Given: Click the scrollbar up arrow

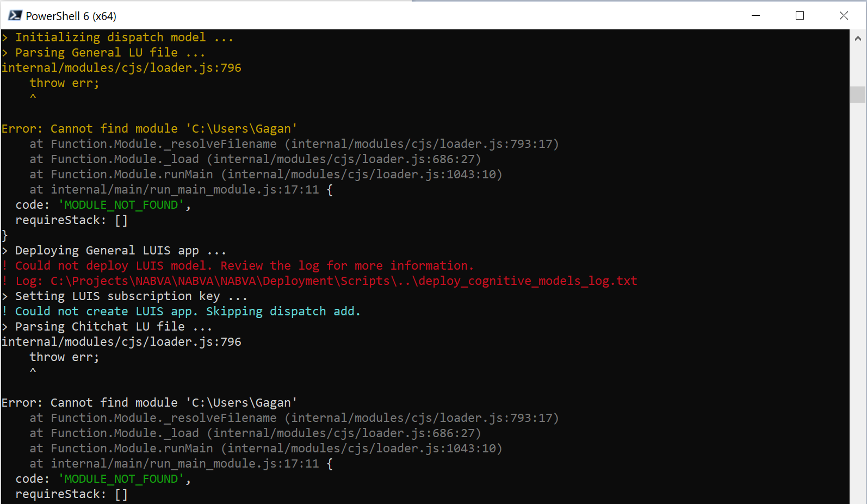Looking at the screenshot, I should [858, 39].
